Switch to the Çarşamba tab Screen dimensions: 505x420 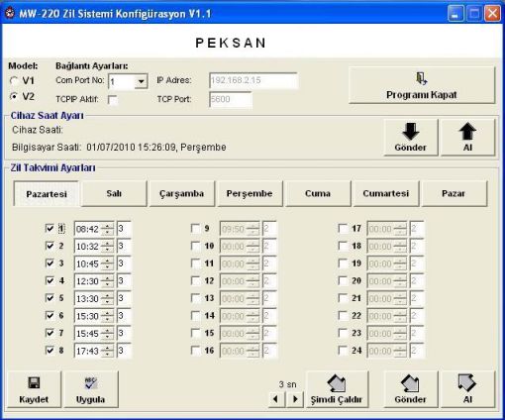coord(182,193)
